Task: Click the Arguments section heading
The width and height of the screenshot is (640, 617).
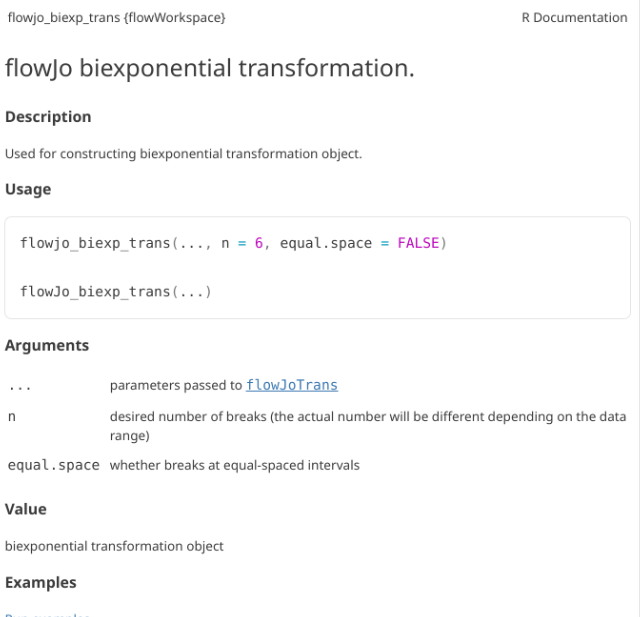Action: (x=47, y=345)
